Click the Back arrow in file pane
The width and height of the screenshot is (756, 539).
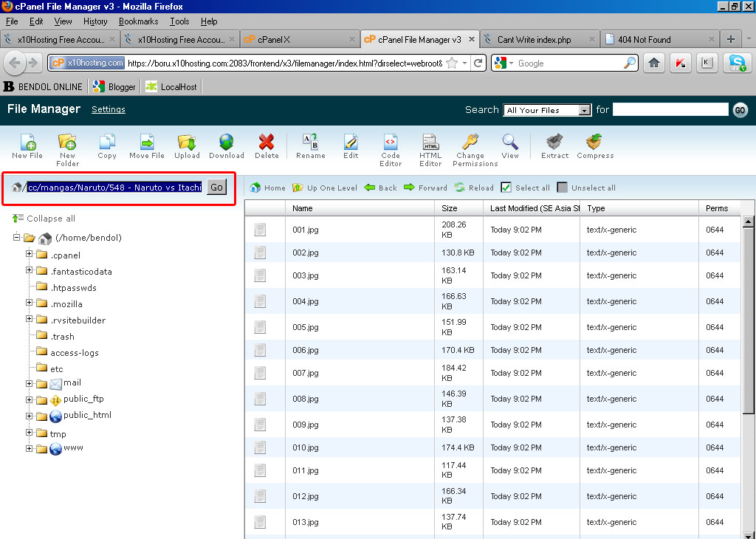[380, 188]
